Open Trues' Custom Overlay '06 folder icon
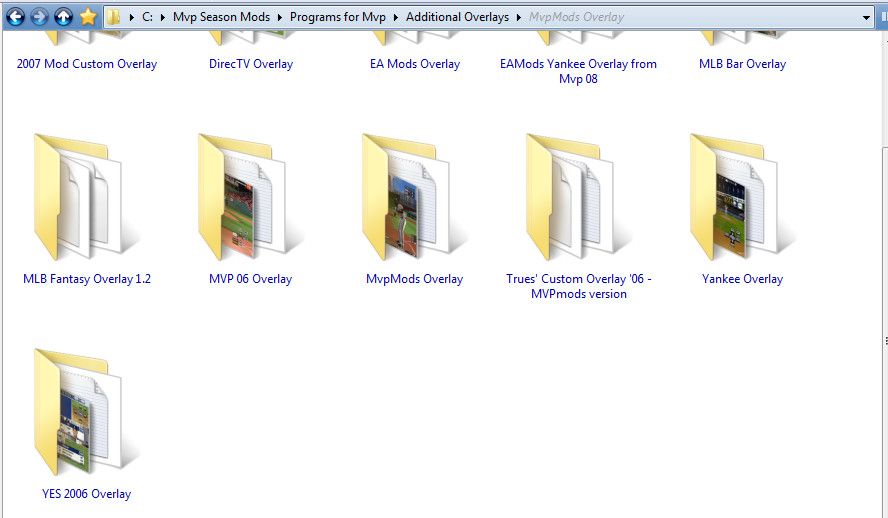888x518 pixels. (578, 198)
